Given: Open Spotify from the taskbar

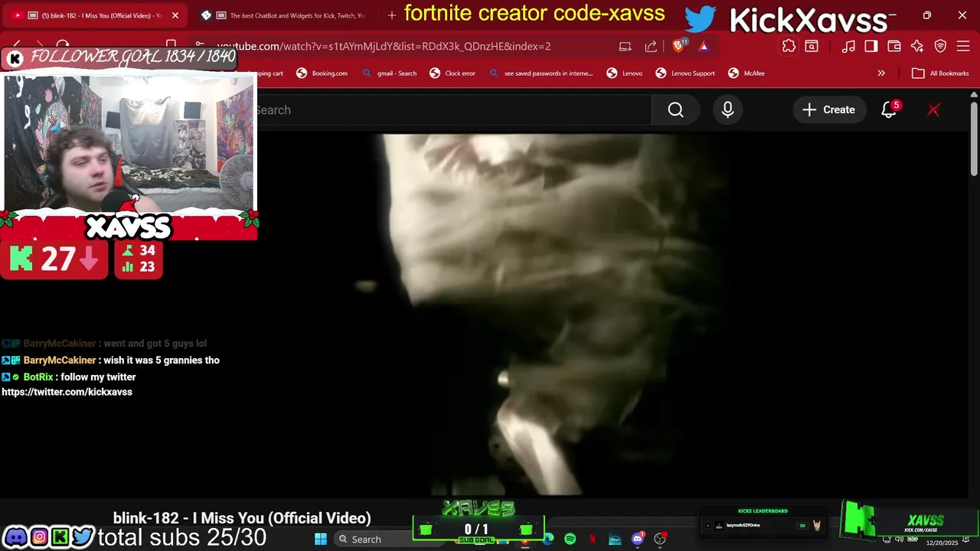Looking at the screenshot, I should point(570,540).
